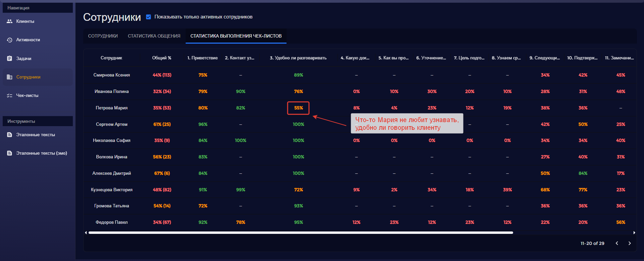The width and height of the screenshot is (644, 261).
Task: Click the Чек-листы checklist icon
Action: [10, 96]
